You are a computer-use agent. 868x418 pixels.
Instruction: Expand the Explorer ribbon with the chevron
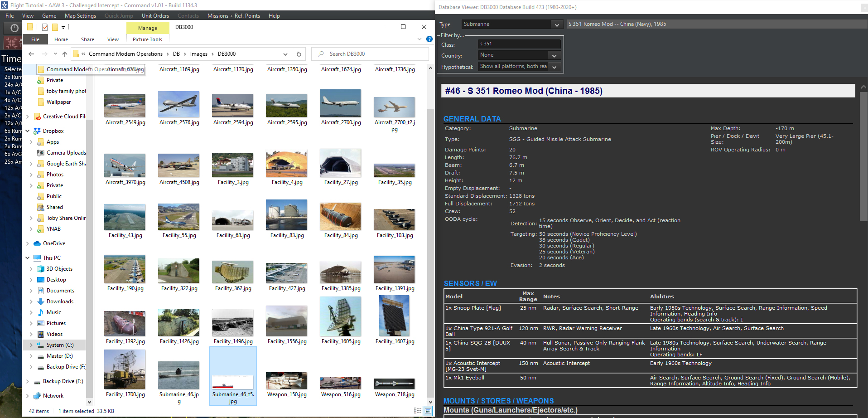click(x=420, y=39)
